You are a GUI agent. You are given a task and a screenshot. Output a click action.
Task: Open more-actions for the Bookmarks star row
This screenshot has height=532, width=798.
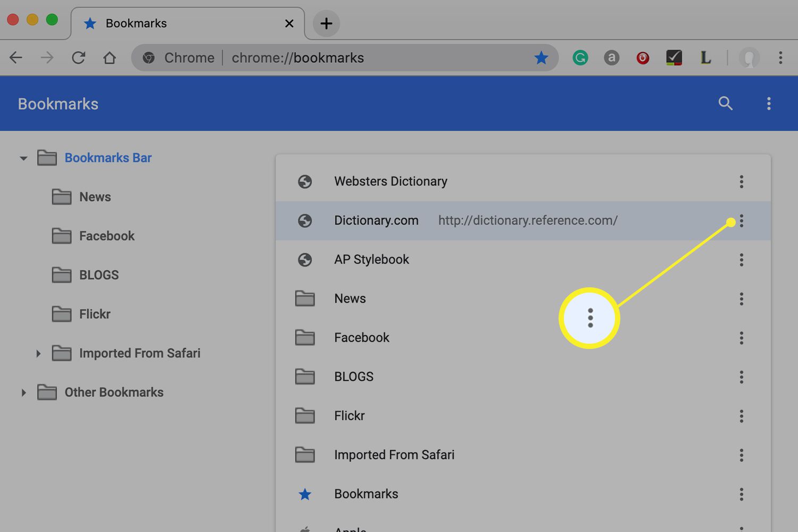point(741,494)
